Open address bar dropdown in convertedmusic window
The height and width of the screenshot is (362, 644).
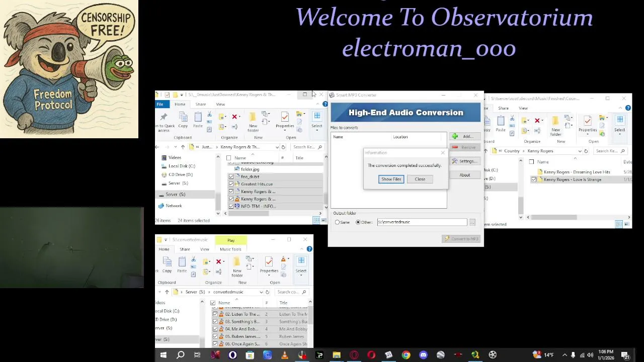coord(261,292)
